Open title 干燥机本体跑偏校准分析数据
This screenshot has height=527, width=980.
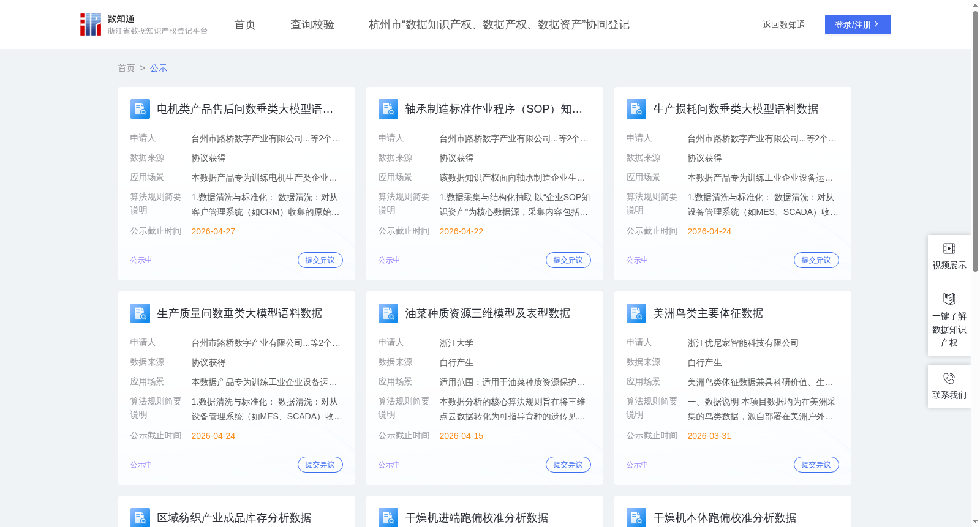coord(725,518)
